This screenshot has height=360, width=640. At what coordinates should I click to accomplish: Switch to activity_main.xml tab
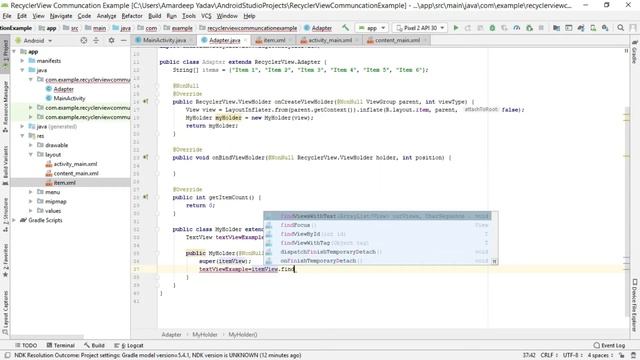point(330,40)
